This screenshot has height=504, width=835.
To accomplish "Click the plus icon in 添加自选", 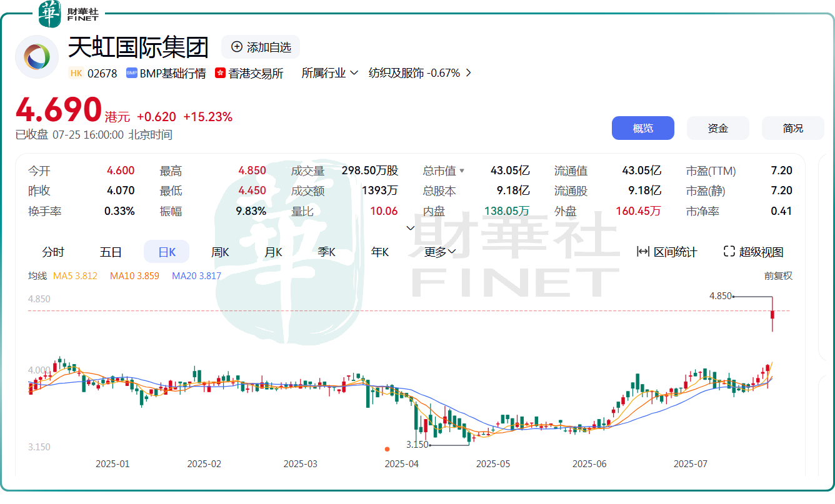I will tap(237, 47).
